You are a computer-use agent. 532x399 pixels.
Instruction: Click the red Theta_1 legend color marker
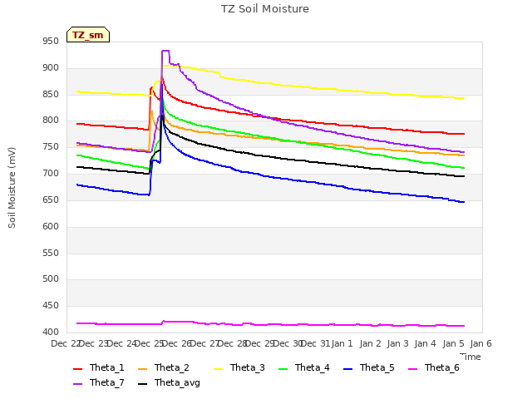pos(77,369)
